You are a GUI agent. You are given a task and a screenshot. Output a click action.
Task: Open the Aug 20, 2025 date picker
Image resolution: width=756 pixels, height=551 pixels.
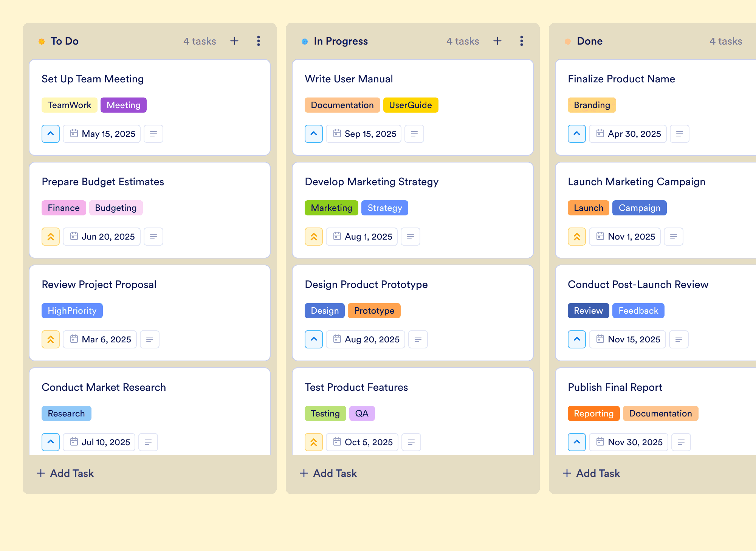click(366, 339)
